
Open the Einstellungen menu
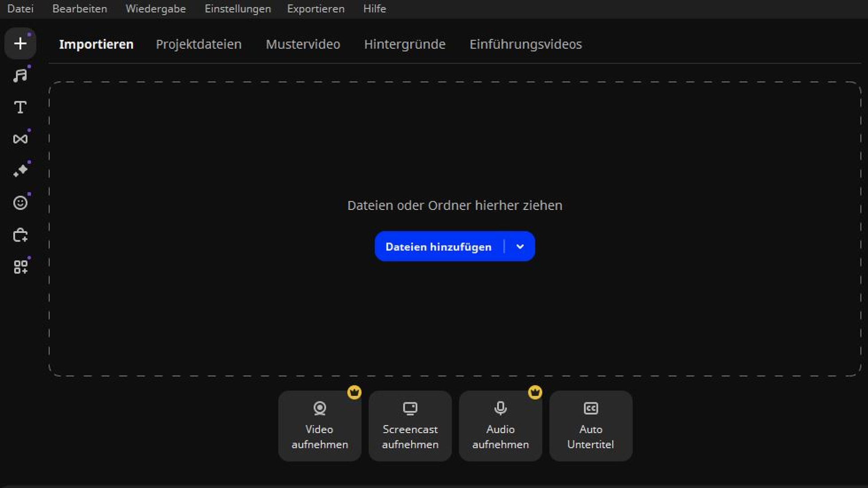[238, 9]
